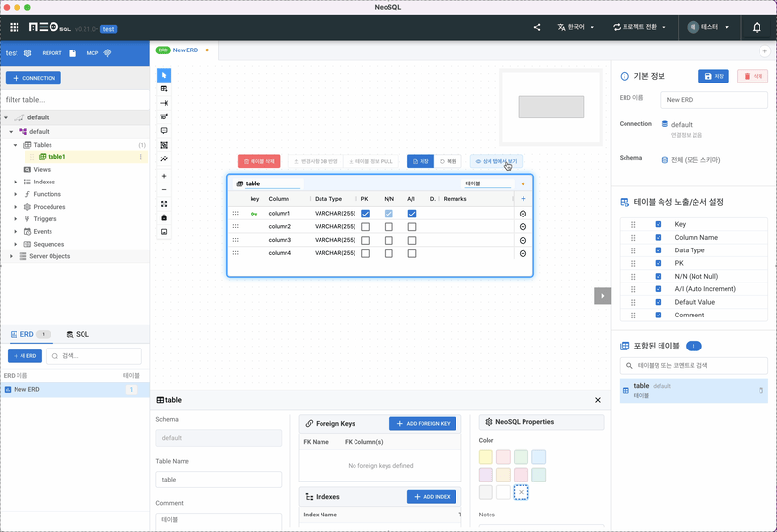Click the remove icon for column1 row
This screenshot has height=532, width=777.
pyautogui.click(x=523, y=213)
